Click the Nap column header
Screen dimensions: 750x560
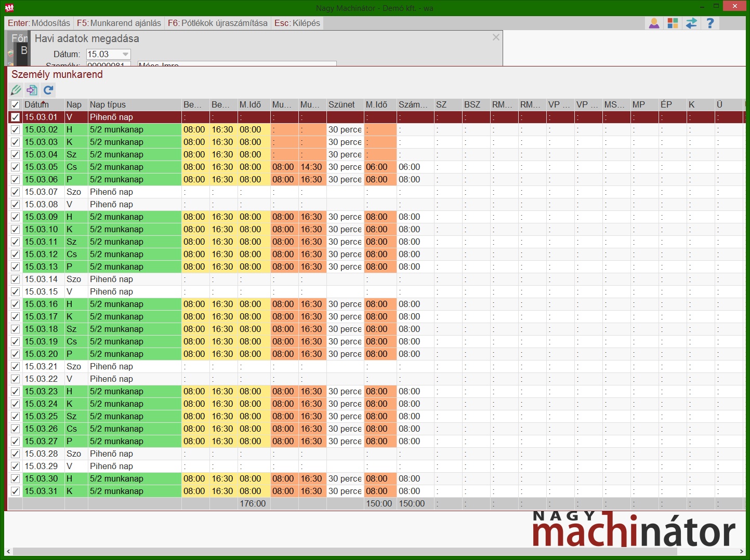coord(76,104)
